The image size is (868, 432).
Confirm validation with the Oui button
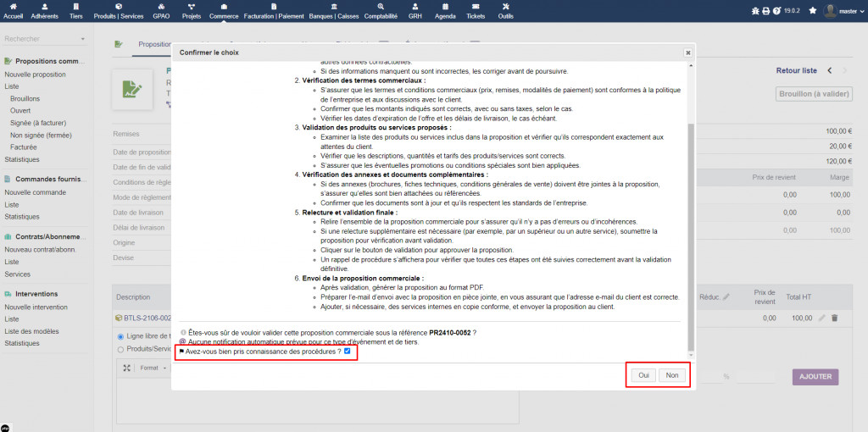644,375
